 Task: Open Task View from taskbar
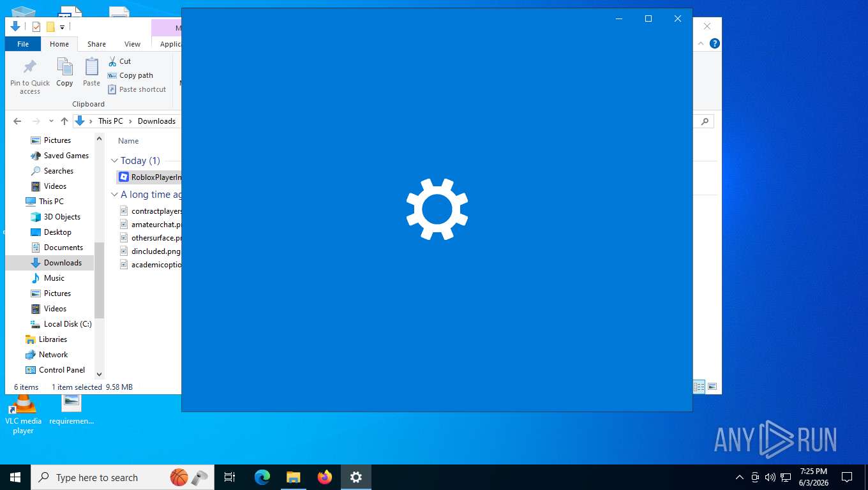click(230, 477)
